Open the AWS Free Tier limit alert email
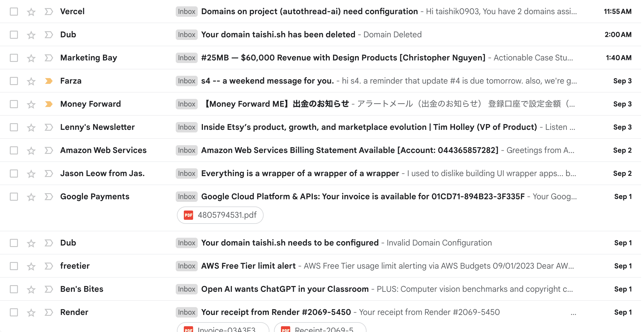Image resolution: width=644 pixels, height=332 pixels. (248, 266)
